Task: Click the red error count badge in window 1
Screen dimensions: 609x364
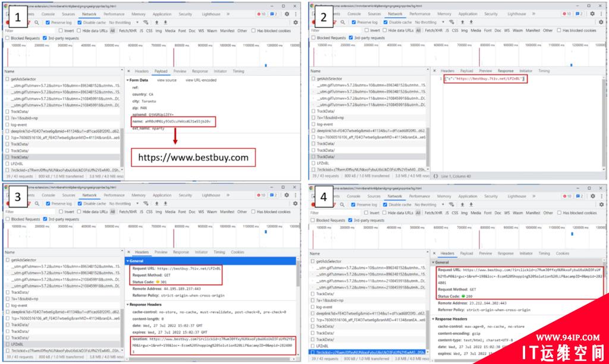Action: [x=262, y=14]
